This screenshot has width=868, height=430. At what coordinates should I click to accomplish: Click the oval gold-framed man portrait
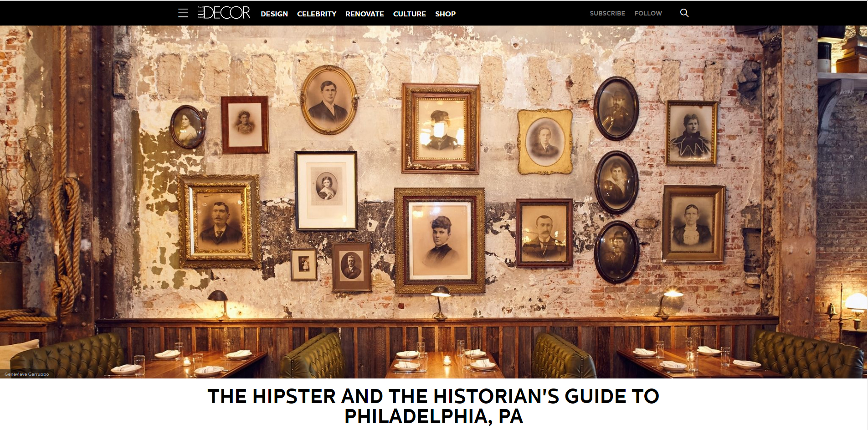329,99
